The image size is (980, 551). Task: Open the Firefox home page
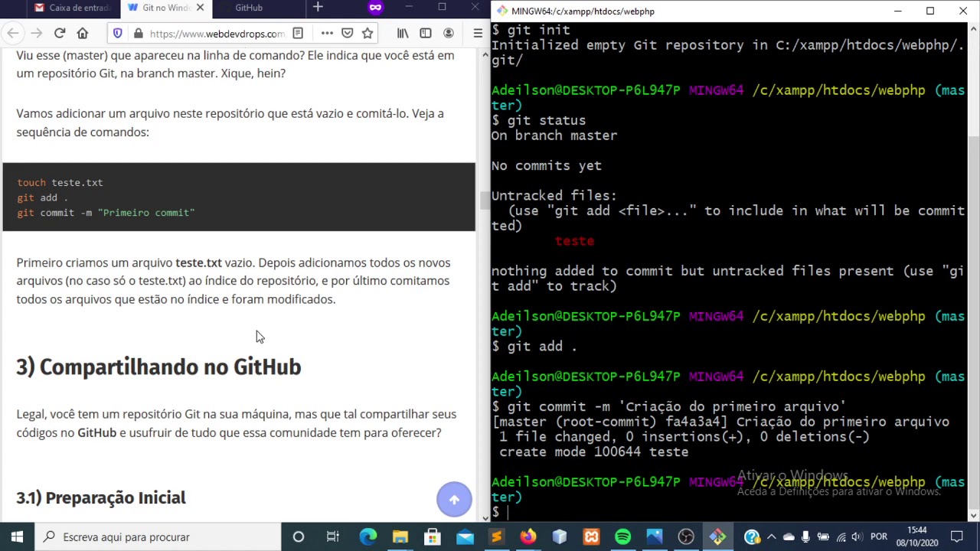pos(83,33)
